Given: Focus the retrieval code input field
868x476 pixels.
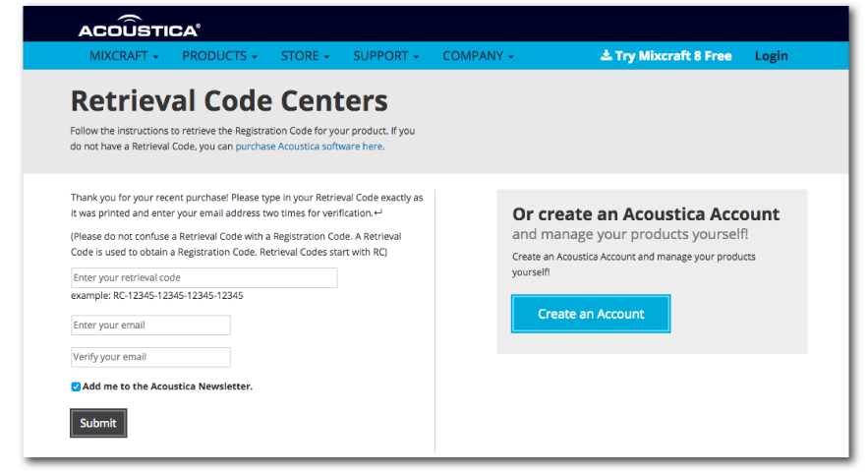Looking at the screenshot, I should (203, 277).
